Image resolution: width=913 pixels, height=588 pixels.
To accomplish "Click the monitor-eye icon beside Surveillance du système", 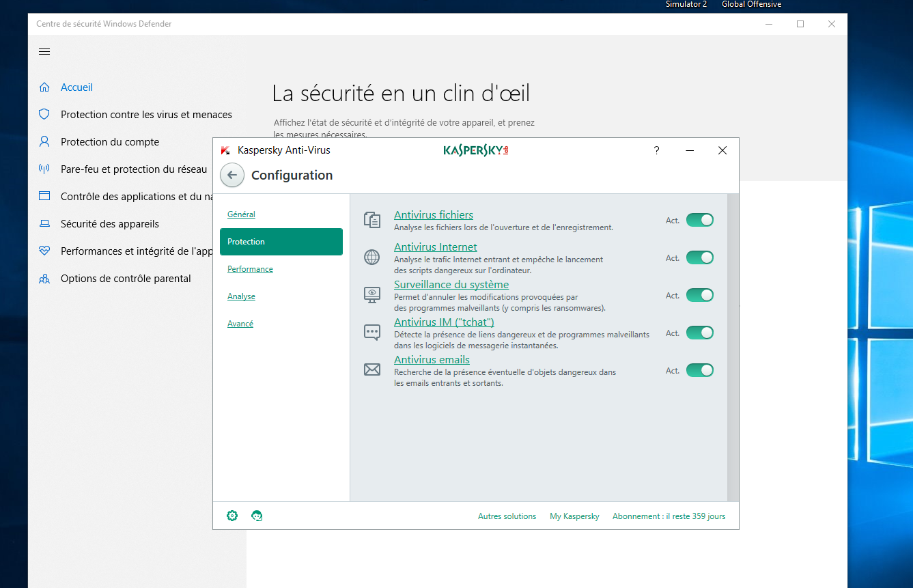I will 372,295.
